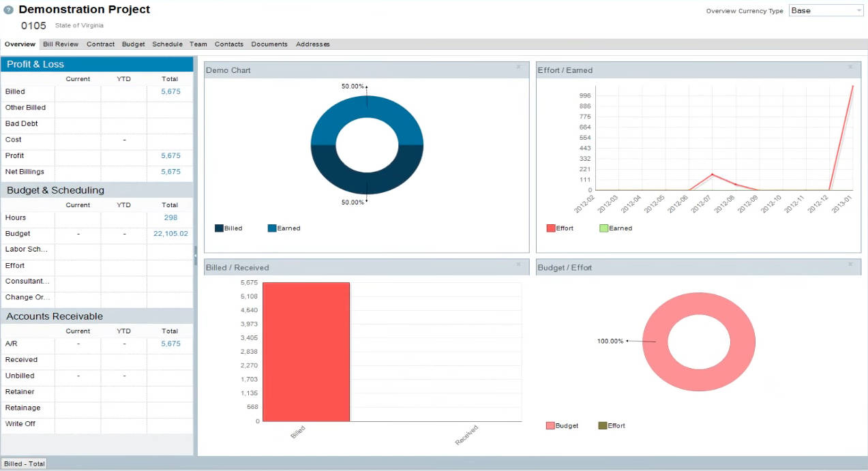Click the red Billed bar in chart
This screenshot has height=471, width=868.
click(305, 352)
